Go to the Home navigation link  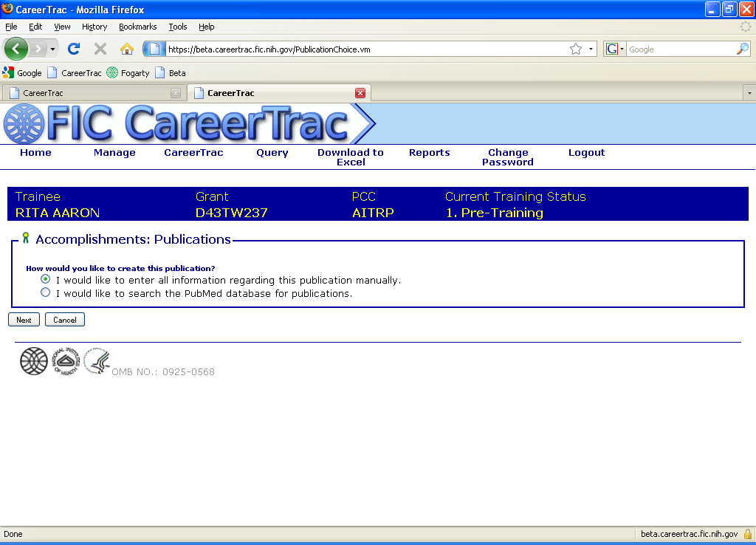tap(35, 152)
